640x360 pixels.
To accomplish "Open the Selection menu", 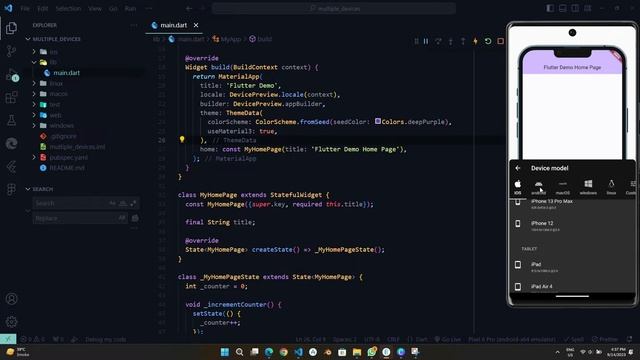I will point(68,8).
